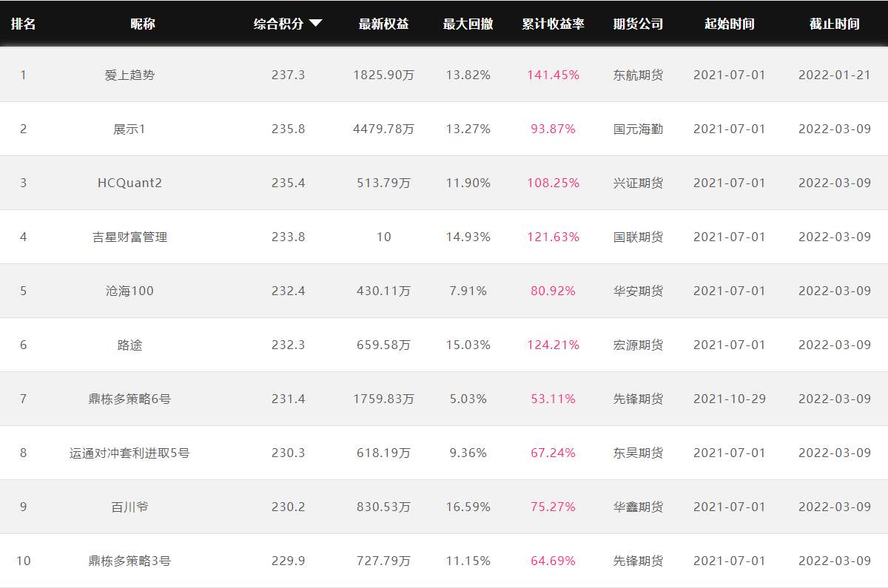Click the 235.4 score cell

click(x=288, y=183)
